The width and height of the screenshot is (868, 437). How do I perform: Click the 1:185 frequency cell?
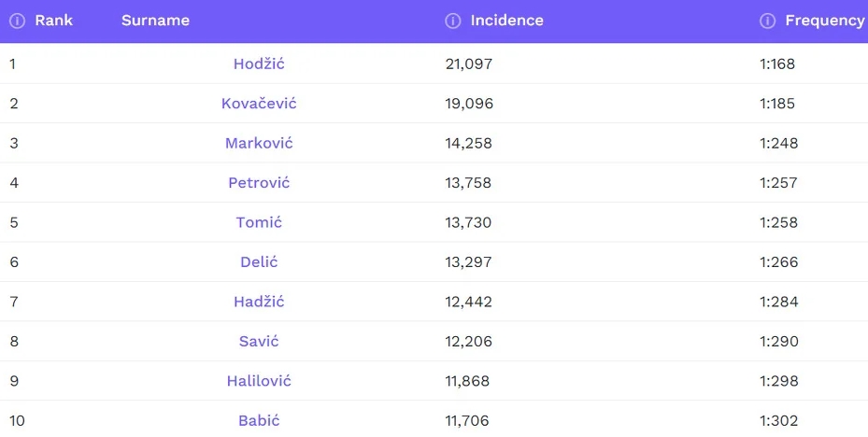tap(777, 104)
